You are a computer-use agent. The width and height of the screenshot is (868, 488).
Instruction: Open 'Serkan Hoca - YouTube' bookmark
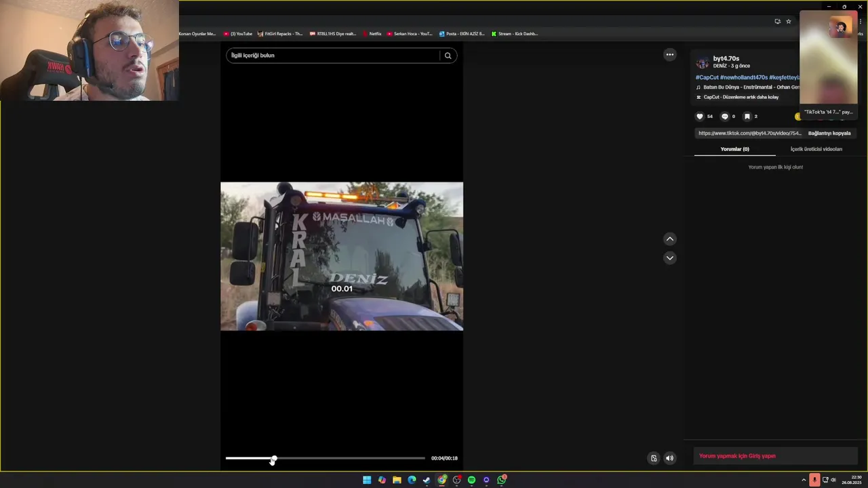coord(410,33)
